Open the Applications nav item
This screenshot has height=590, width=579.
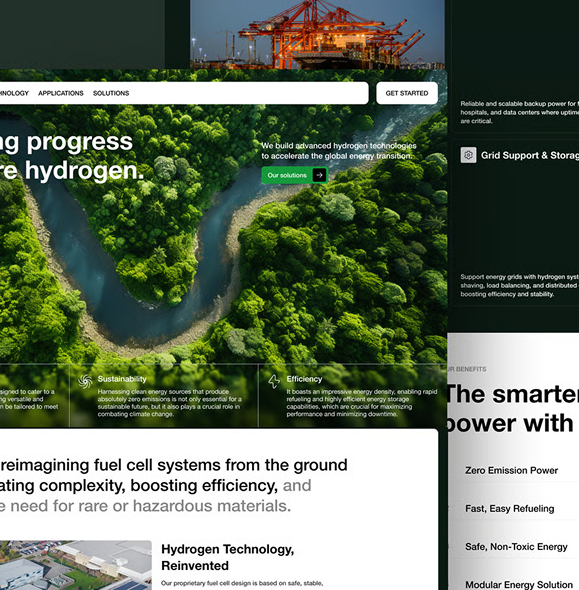[61, 93]
